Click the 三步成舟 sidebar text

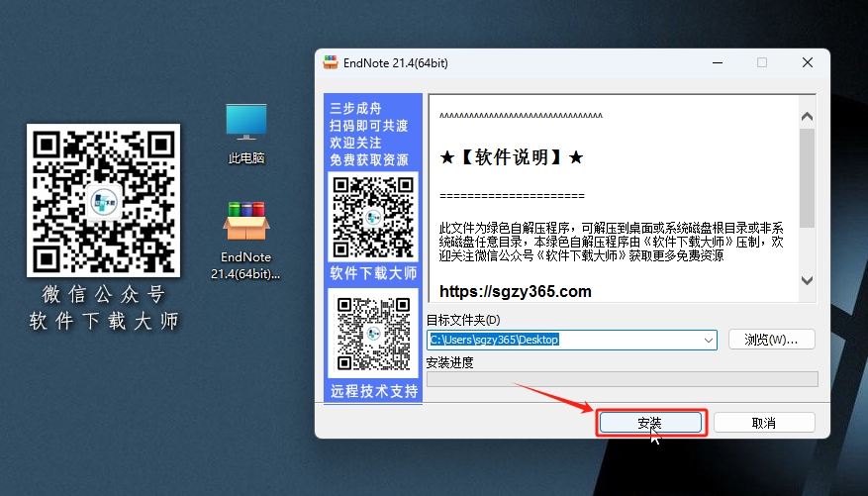coord(355,109)
